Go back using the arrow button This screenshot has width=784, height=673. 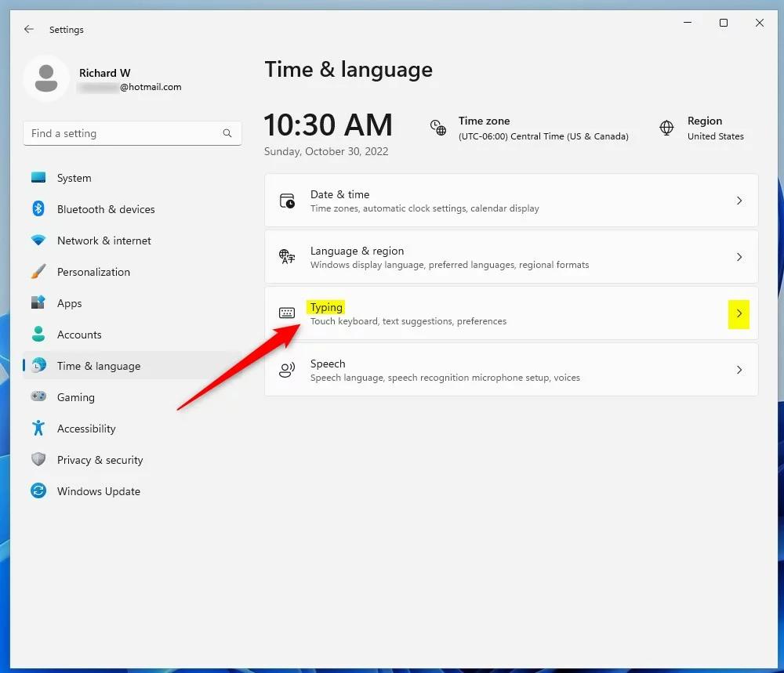tap(28, 29)
